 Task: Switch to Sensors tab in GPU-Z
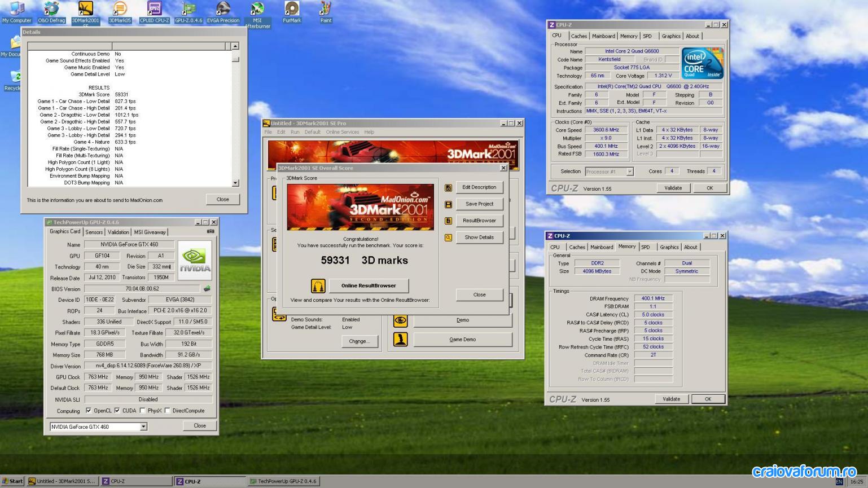(x=94, y=232)
